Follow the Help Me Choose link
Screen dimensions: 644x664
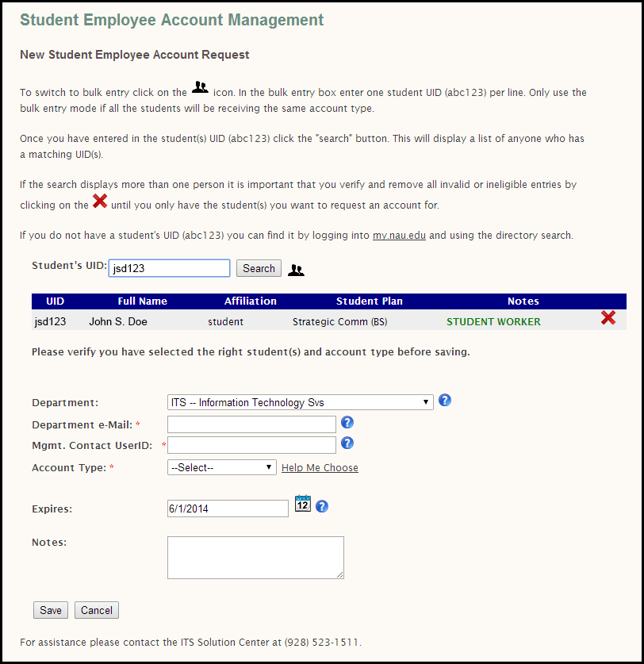coord(320,468)
